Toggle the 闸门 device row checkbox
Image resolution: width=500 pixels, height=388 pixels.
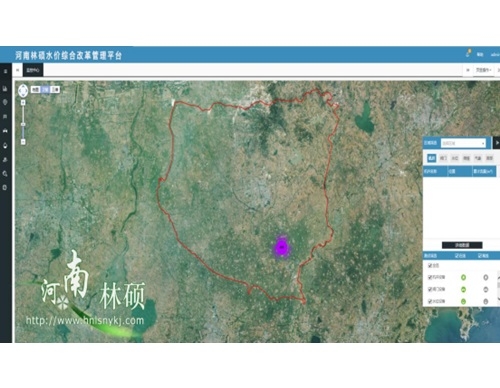tap(430, 289)
